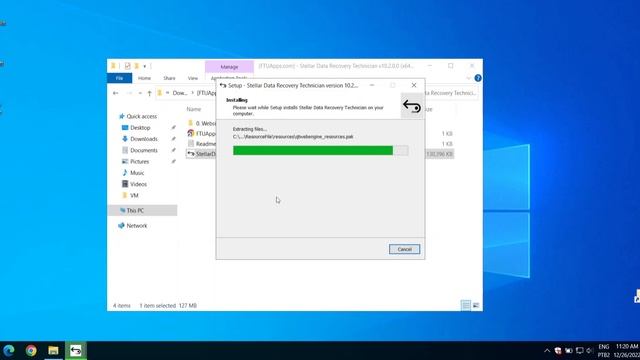The image size is (640, 360).
Task: Switch to large icons view layout
Action: pos(476,305)
